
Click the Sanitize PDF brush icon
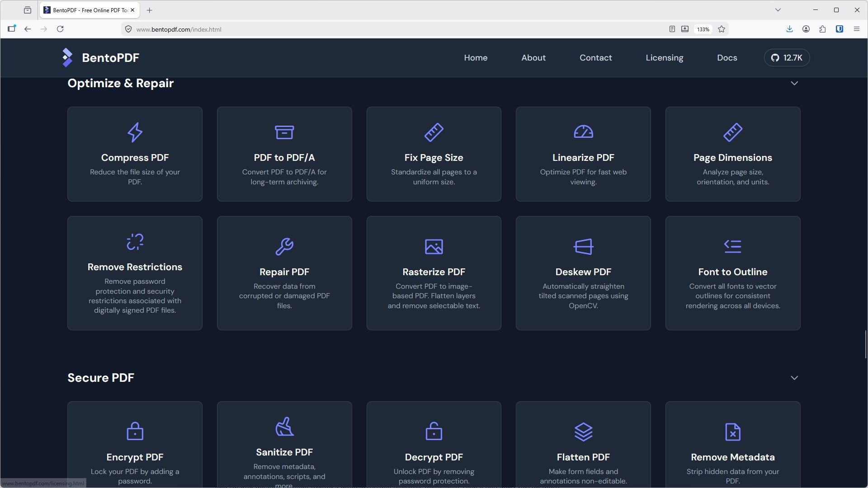point(284,427)
